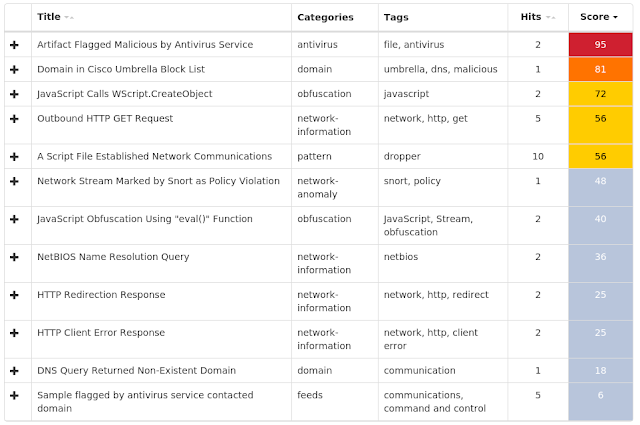Click the Categories column header
Screen dimensions: 640x425
325,17
